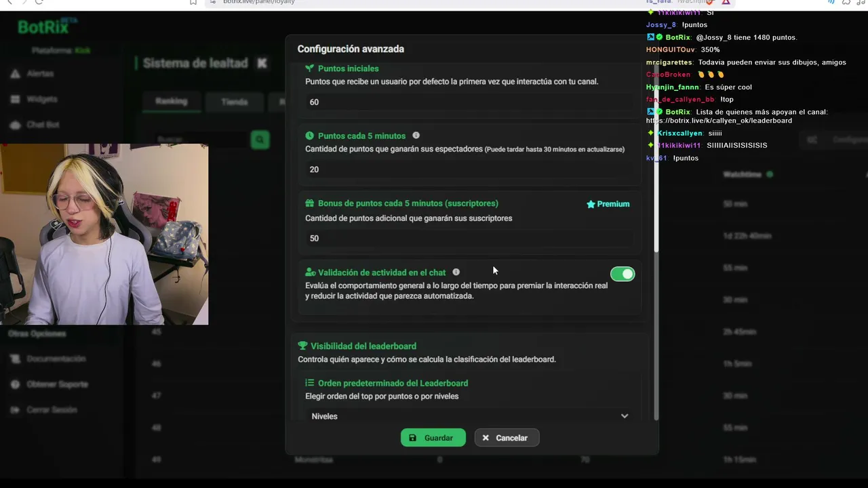
Task: Click the "2h 45min" watchtime value
Action: point(739,332)
